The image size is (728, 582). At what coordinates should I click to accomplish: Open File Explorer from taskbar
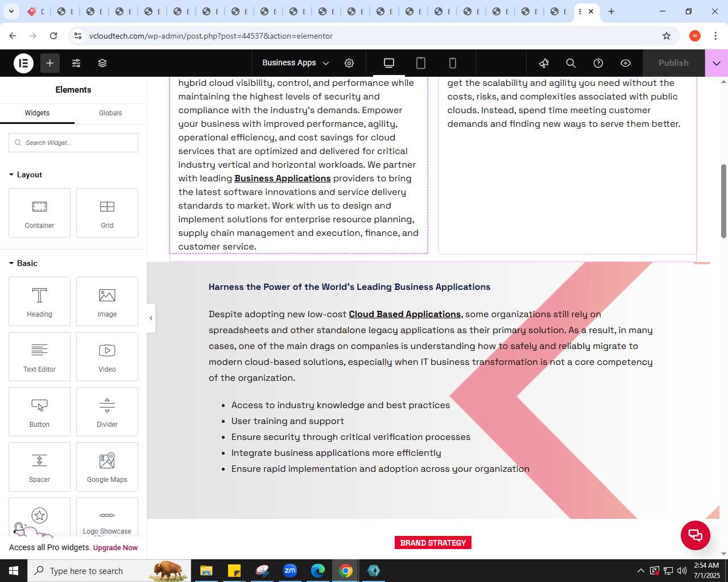(206, 571)
